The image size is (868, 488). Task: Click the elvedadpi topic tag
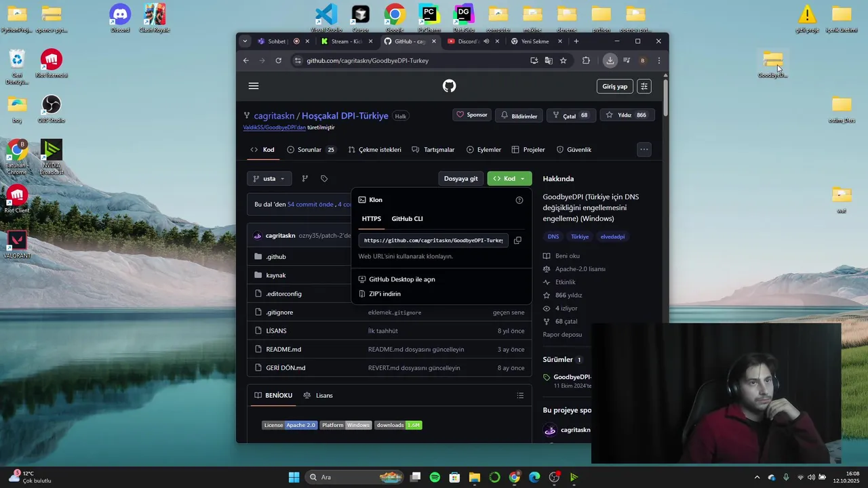pos(612,237)
